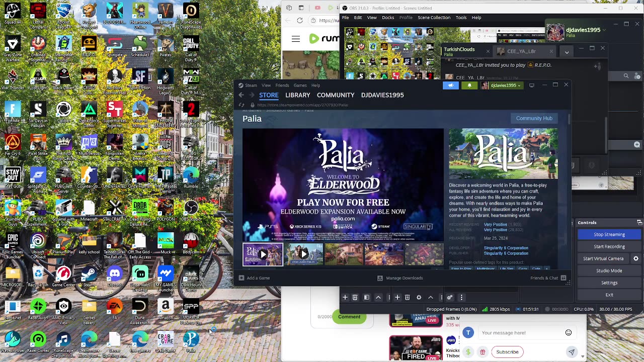Open emoji picker in message box

coord(569,332)
